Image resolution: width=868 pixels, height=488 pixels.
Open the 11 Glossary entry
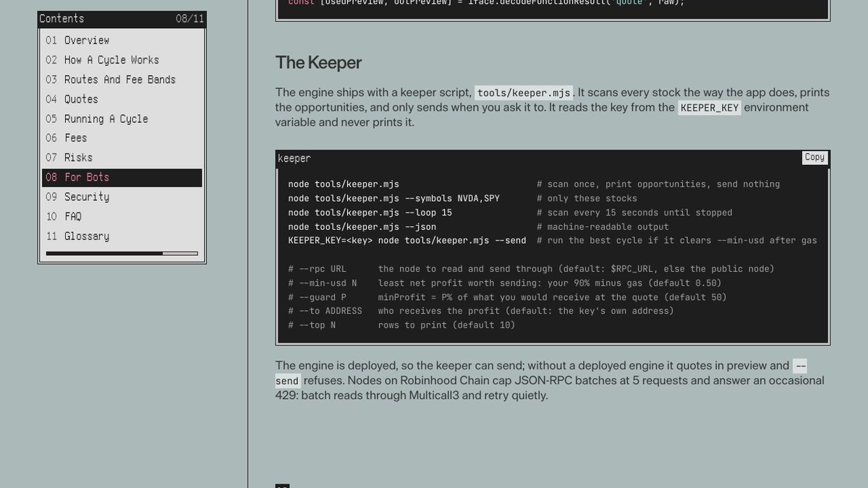[x=122, y=236]
